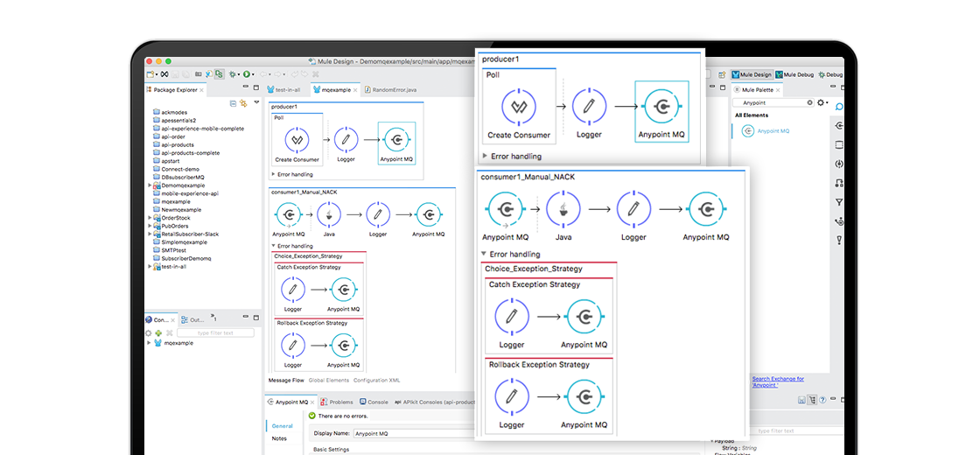Image resolution: width=980 pixels, height=455 pixels.
Task: Select the SMTPtest project
Action: tap(171, 250)
